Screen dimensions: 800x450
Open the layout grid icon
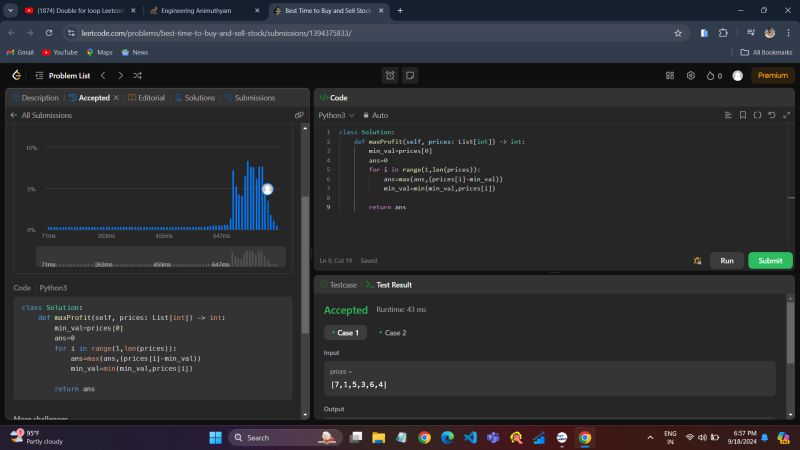click(670, 75)
